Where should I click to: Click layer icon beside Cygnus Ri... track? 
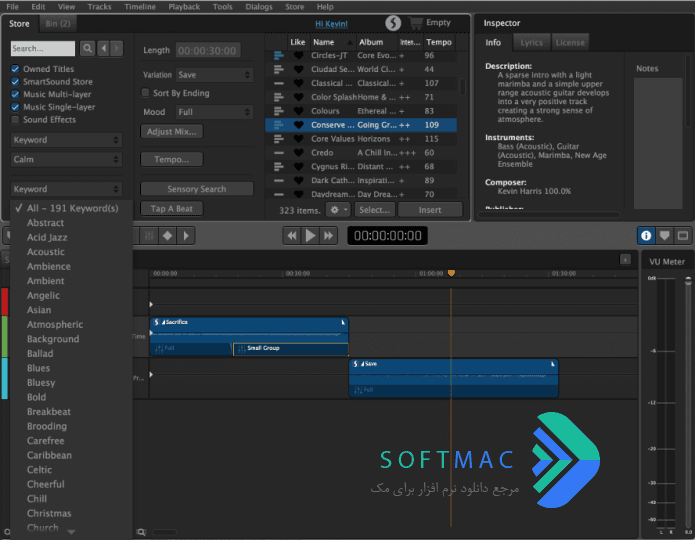click(x=278, y=167)
